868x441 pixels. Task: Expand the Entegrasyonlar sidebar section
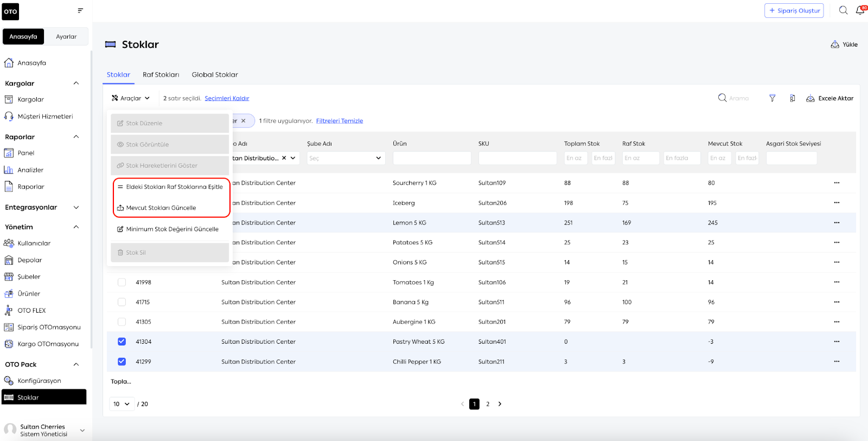(x=76, y=207)
